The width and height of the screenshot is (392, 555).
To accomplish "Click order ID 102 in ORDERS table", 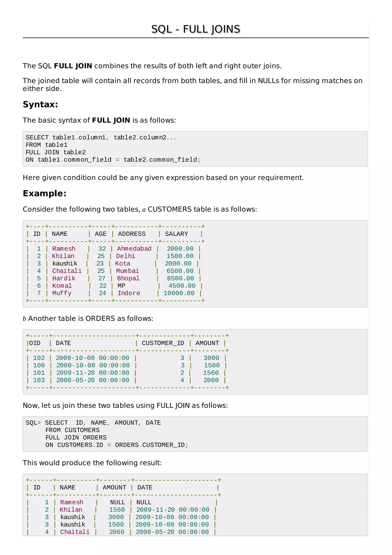I will [39, 358].
